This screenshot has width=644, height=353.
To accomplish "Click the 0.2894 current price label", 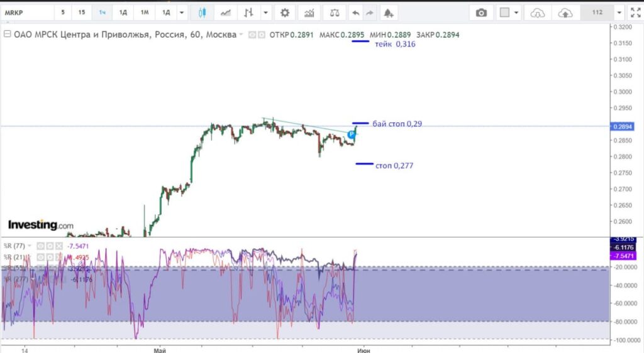I will point(623,127).
